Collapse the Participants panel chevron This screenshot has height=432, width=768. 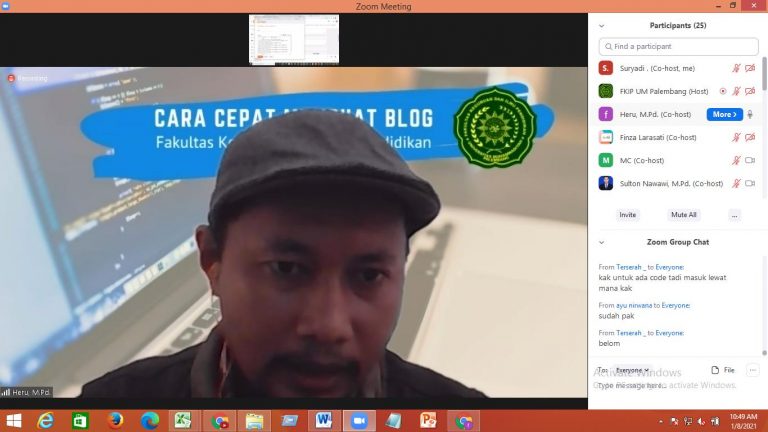click(601, 26)
